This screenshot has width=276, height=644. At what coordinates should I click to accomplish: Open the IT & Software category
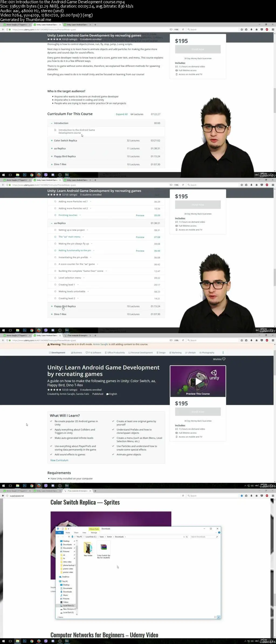click(x=93, y=353)
